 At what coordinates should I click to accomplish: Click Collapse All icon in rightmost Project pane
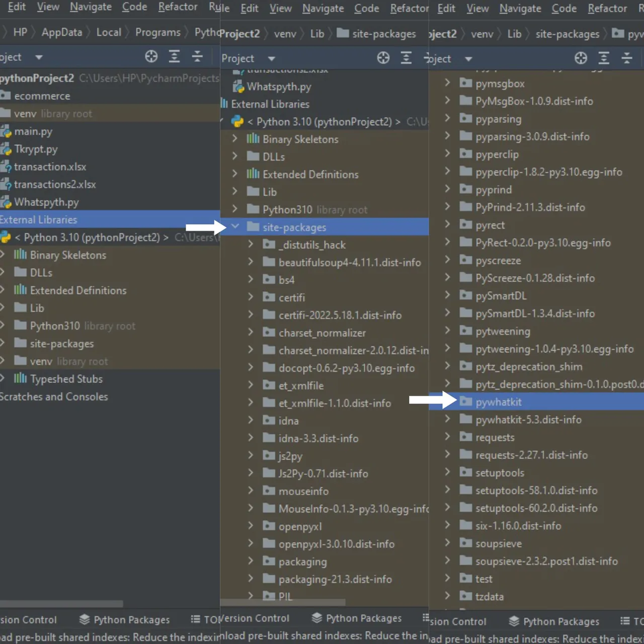coord(627,58)
